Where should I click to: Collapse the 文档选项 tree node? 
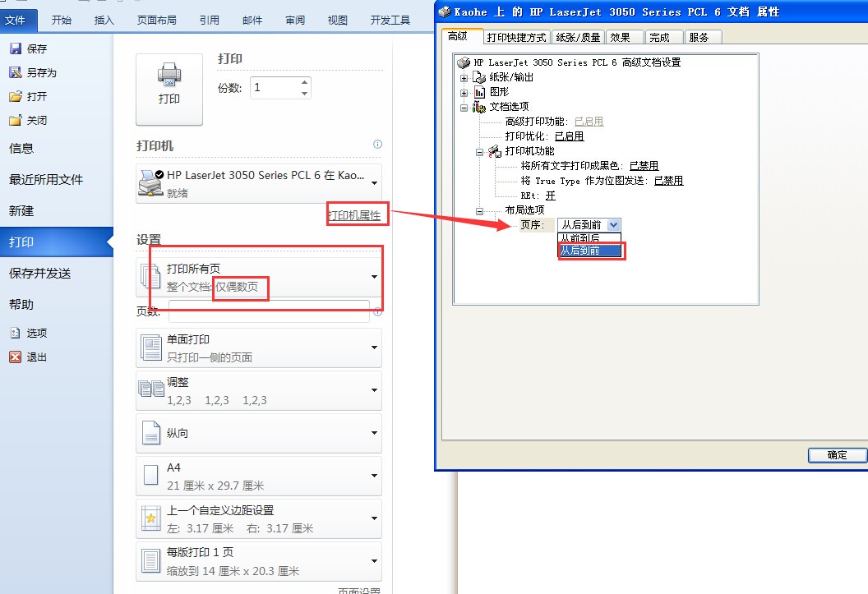click(x=464, y=108)
